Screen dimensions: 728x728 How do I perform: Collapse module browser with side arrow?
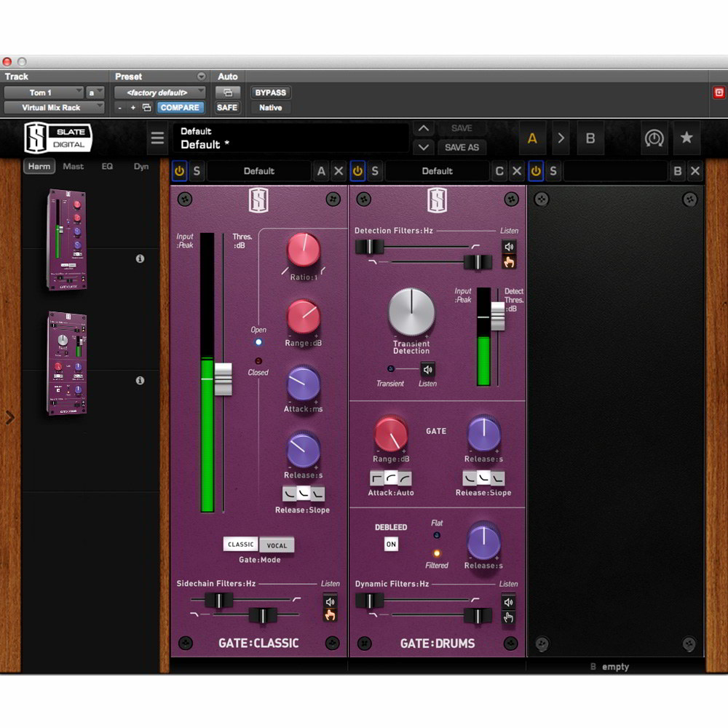click(9, 417)
